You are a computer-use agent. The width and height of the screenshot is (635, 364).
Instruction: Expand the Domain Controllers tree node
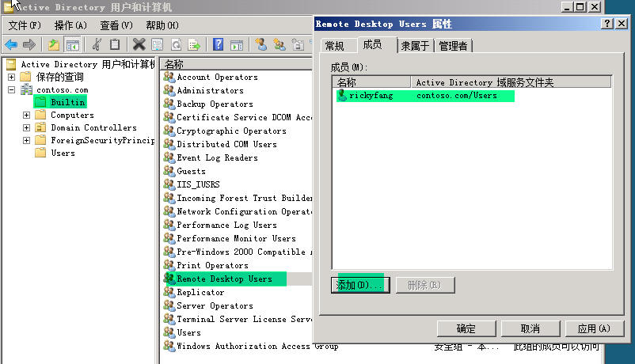[x=27, y=127]
